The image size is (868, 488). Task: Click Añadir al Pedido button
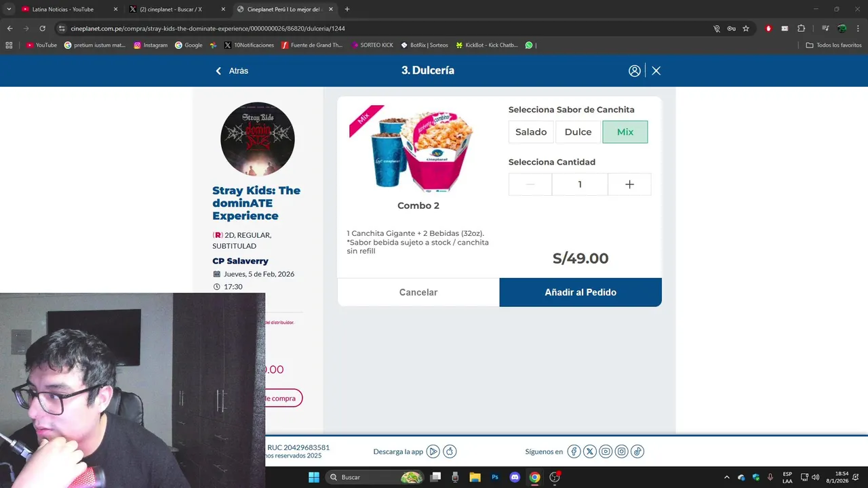pos(580,292)
